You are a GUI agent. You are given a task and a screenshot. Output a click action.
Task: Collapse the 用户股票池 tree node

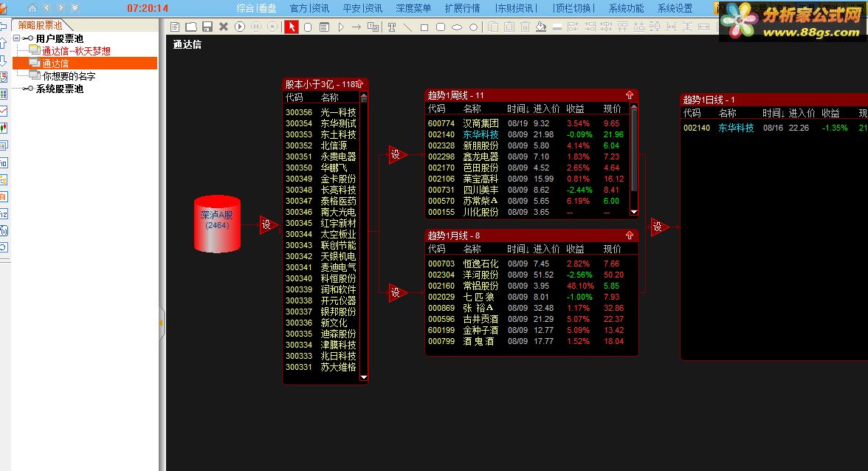tap(16, 38)
